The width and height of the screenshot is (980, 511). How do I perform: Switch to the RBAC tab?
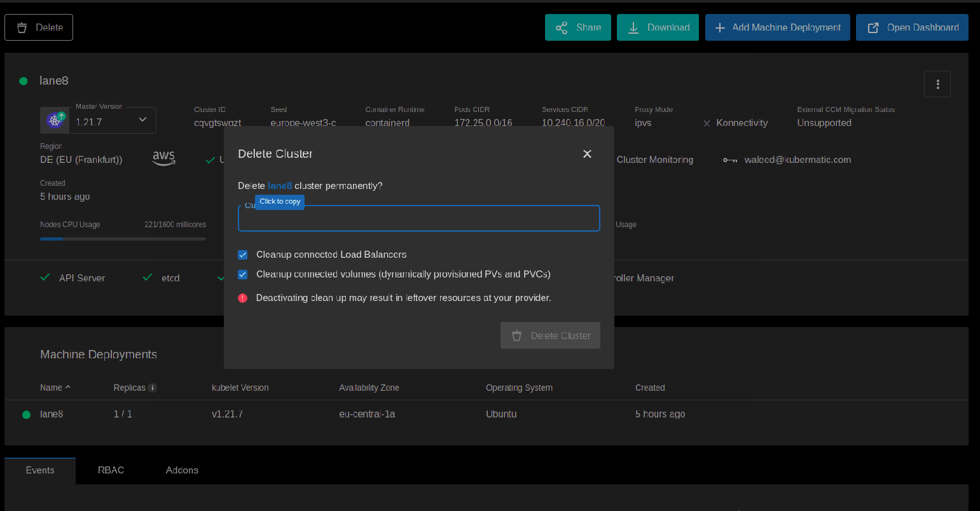(x=111, y=470)
